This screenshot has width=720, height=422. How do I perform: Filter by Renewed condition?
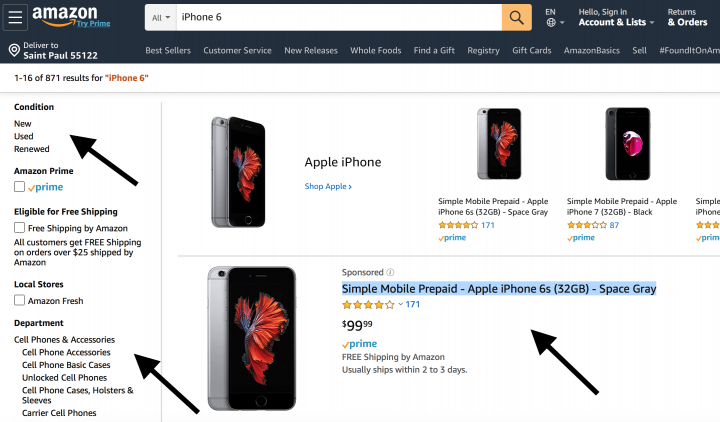[31, 149]
